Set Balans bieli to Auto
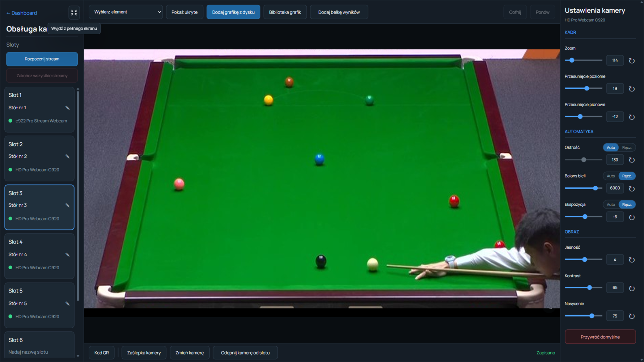The image size is (644, 362). point(611,176)
